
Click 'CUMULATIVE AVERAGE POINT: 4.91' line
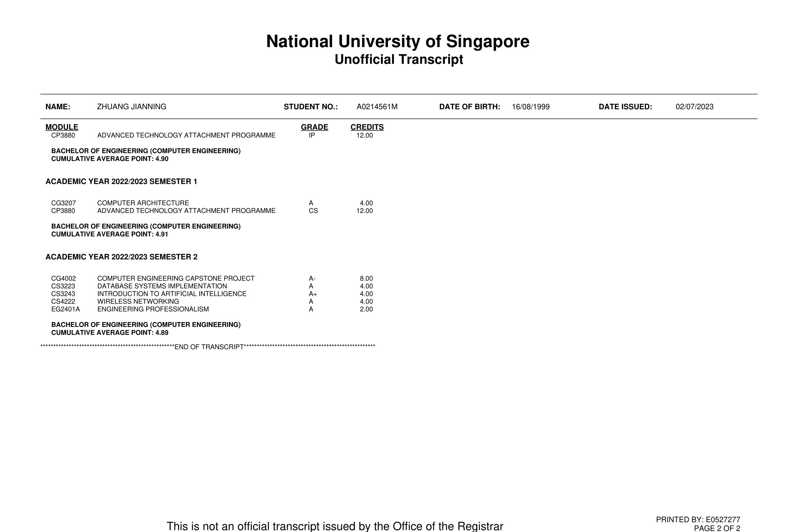(110, 234)
